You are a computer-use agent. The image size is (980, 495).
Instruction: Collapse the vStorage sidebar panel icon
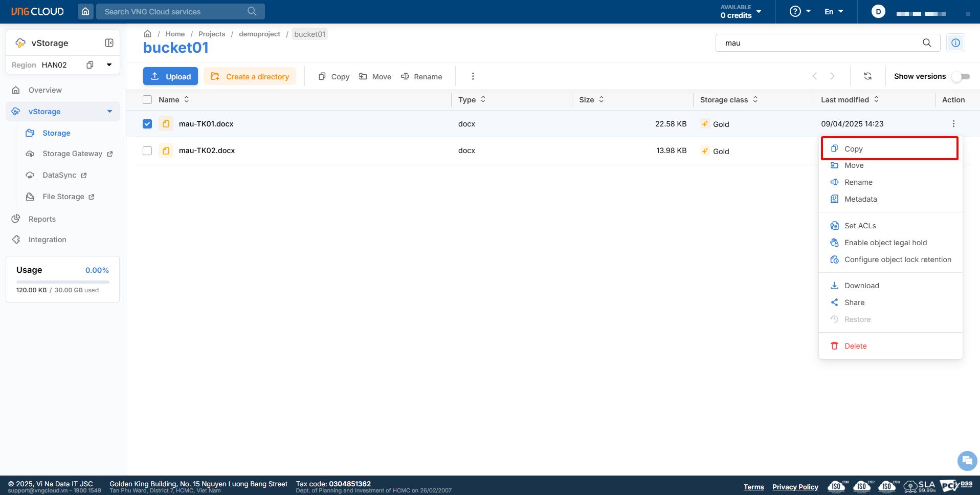[x=109, y=43]
